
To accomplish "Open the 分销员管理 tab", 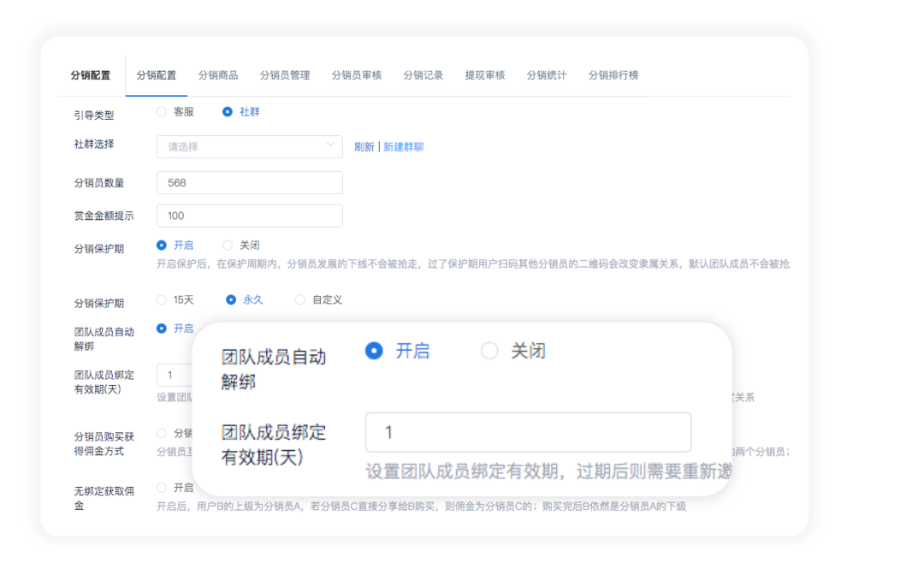I will tap(285, 74).
